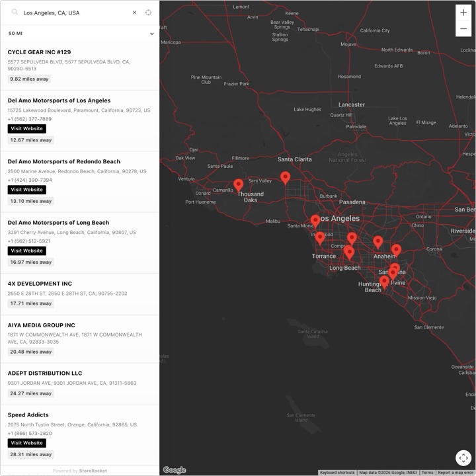Zoom in on the map

pyautogui.click(x=463, y=13)
